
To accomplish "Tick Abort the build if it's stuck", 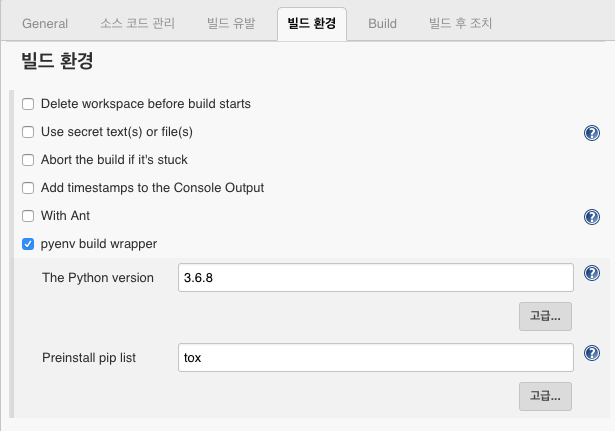I will (x=28, y=160).
